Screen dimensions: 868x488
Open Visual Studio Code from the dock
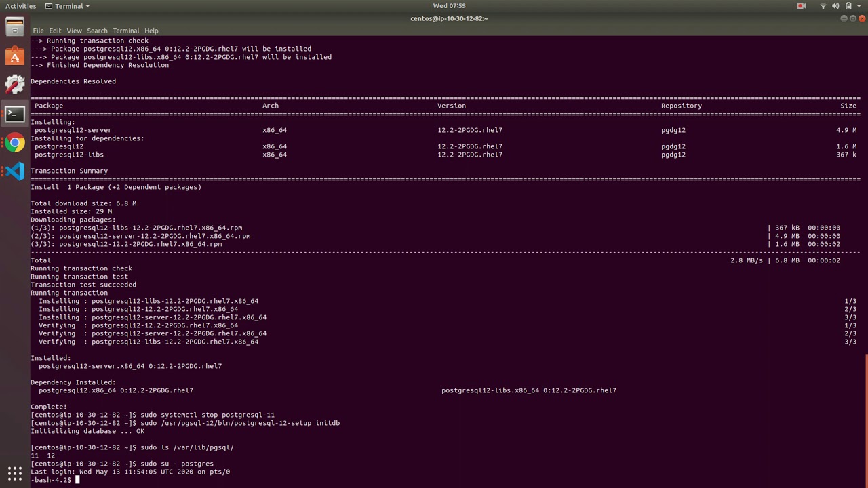point(14,171)
